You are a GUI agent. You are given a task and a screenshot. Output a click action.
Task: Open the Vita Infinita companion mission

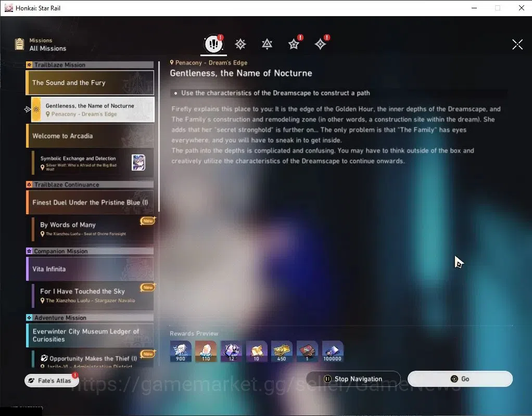coord(90,269)
